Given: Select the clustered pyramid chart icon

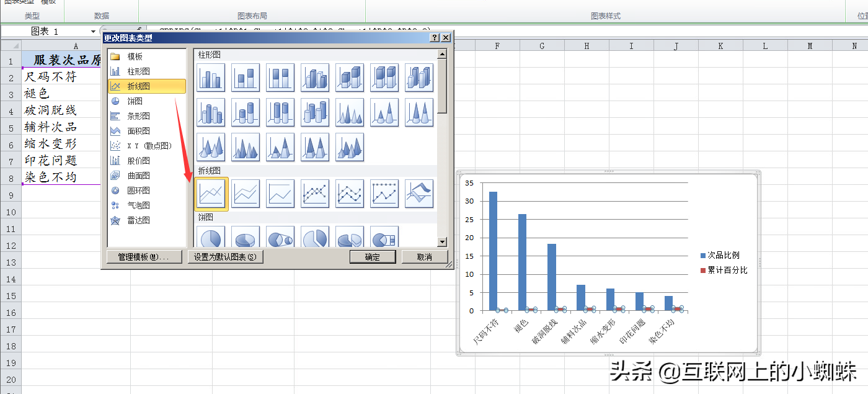Looking at the screenshot, I should pos(246,147).
